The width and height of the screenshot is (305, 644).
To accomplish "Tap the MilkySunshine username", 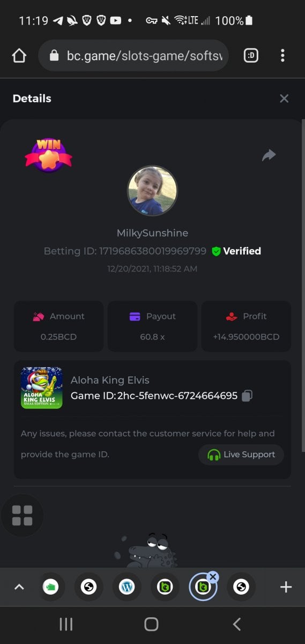I will [x=152, y=233].
